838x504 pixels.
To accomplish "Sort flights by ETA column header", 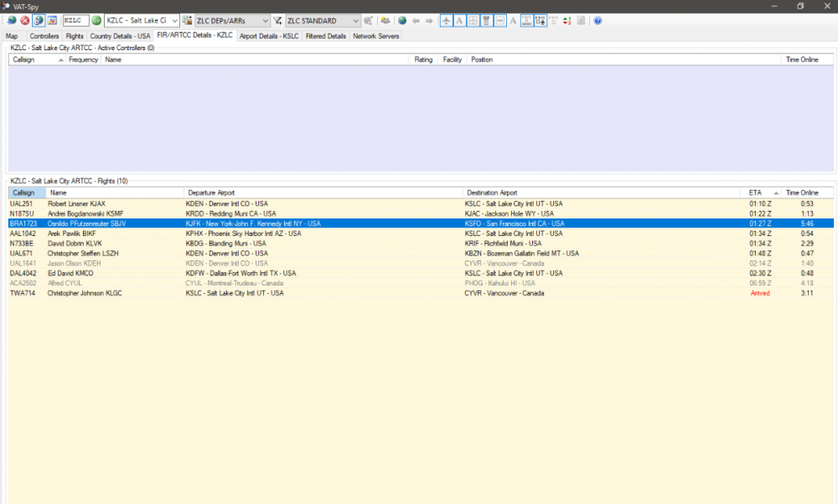I will tap(757, 193).
